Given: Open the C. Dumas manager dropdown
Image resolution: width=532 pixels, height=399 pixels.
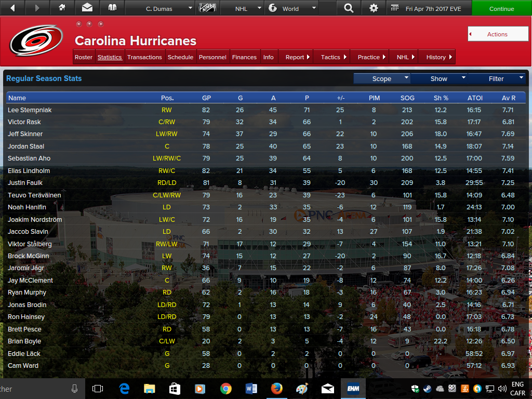Looking at the screenshot, I should pyautogui.click(x=161, y=8).
